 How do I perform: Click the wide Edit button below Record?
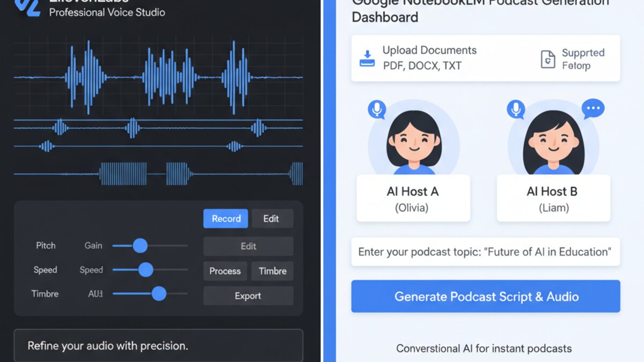click(x=248, y=246)
